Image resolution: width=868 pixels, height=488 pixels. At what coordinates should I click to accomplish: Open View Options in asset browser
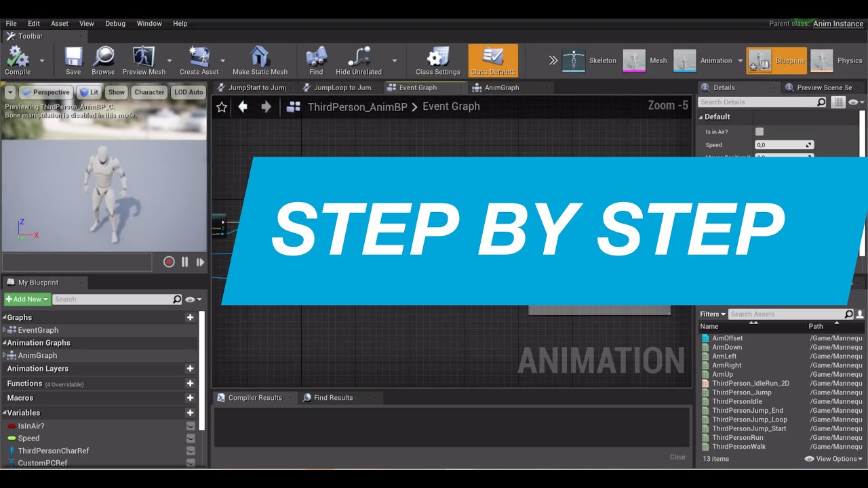(x=834, y=459)
